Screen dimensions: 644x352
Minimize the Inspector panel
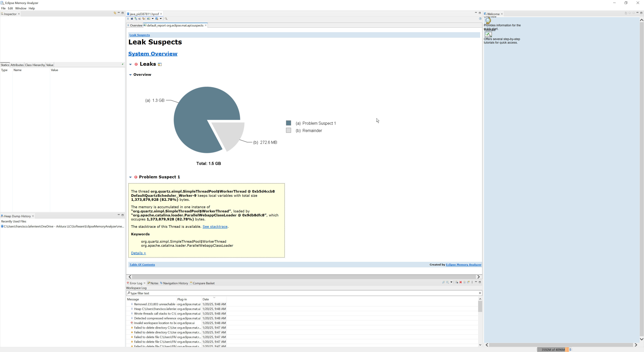[x=119, y=13]
